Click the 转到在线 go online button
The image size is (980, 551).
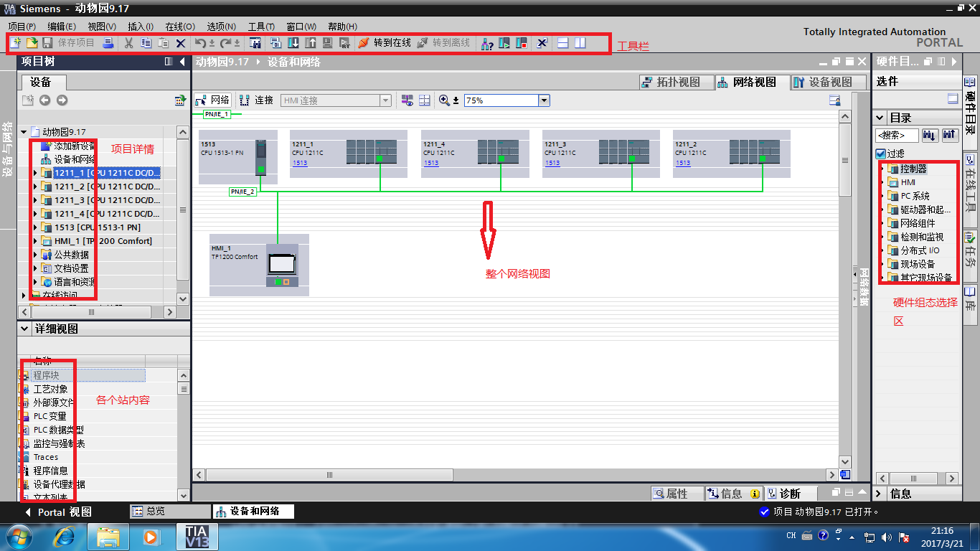coord(385,43)
